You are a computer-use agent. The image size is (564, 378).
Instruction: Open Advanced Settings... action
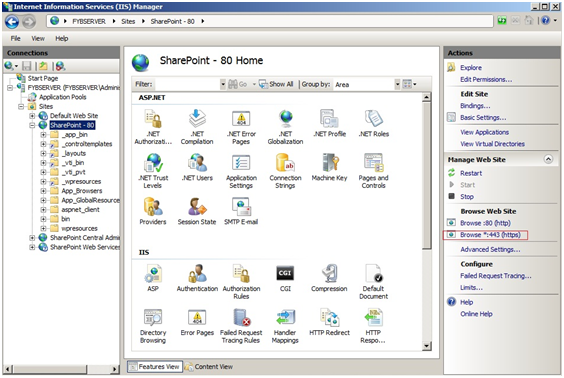tap(490, 250)
